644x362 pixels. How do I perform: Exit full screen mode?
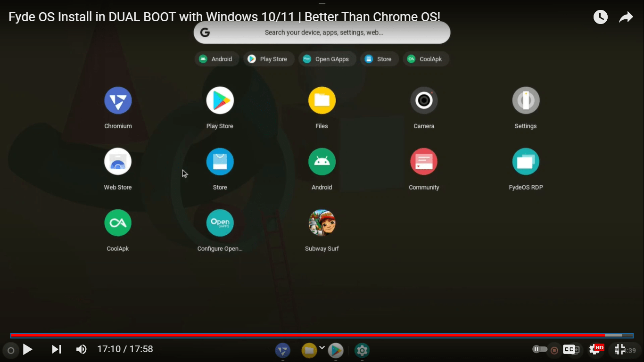(x=619, y=349)
